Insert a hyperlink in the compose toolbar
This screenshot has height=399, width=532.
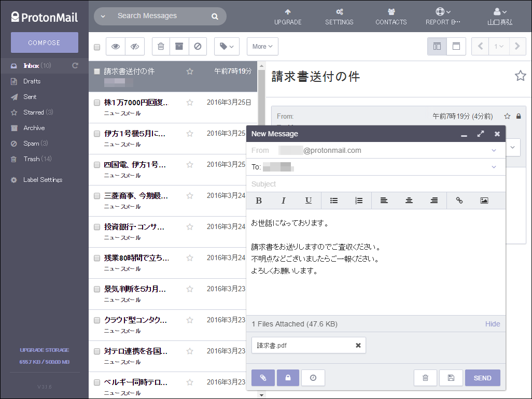point(459,201)
